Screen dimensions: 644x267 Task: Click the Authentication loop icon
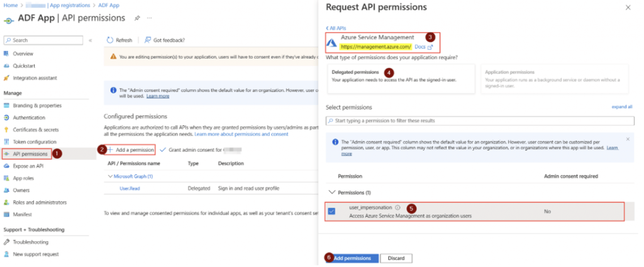pyautogui.click(x=6, y=118)
